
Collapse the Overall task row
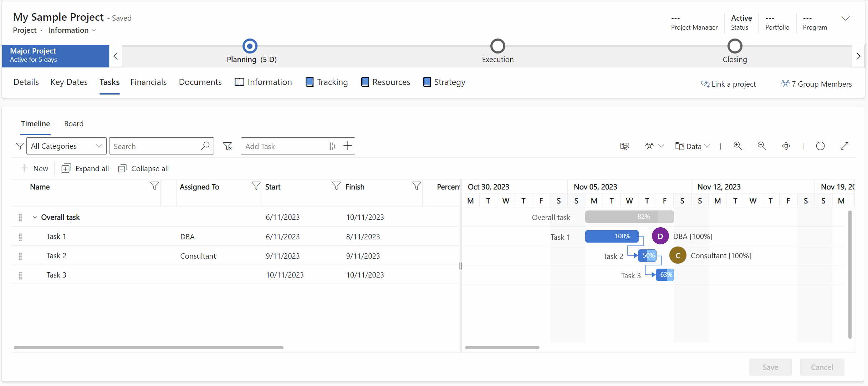35,217
